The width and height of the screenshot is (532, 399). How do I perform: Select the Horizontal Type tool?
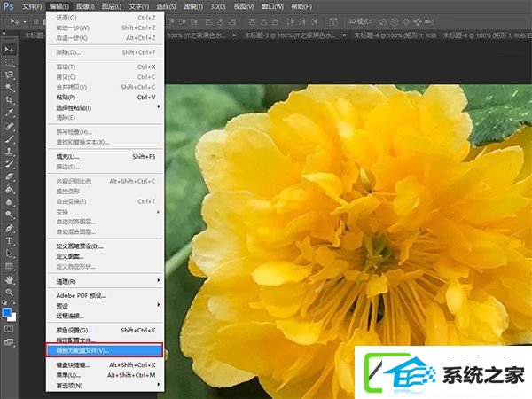click(x=9, y=241)
